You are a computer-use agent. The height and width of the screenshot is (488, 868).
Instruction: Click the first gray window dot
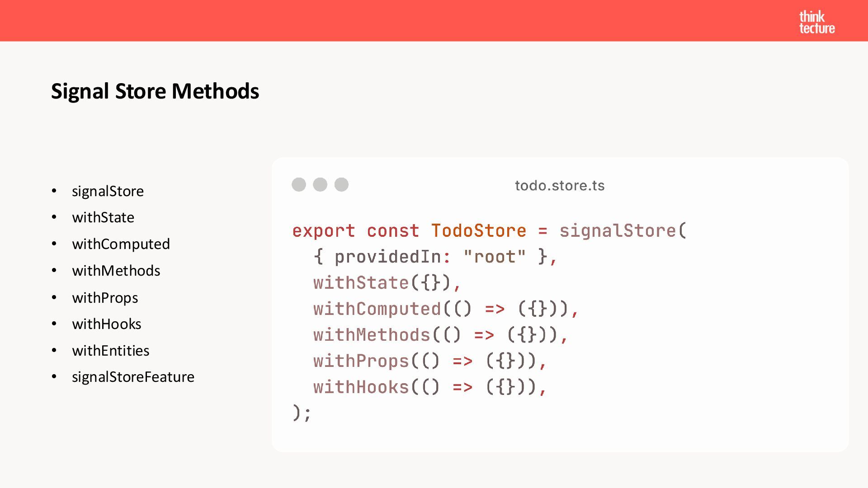(x=299, y=184)
